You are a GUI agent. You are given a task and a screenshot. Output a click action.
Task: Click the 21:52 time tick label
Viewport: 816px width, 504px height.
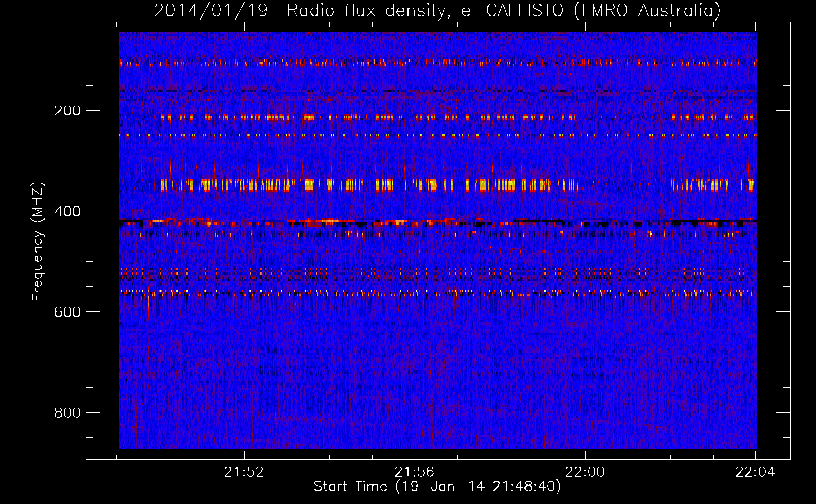click(244, 472)
